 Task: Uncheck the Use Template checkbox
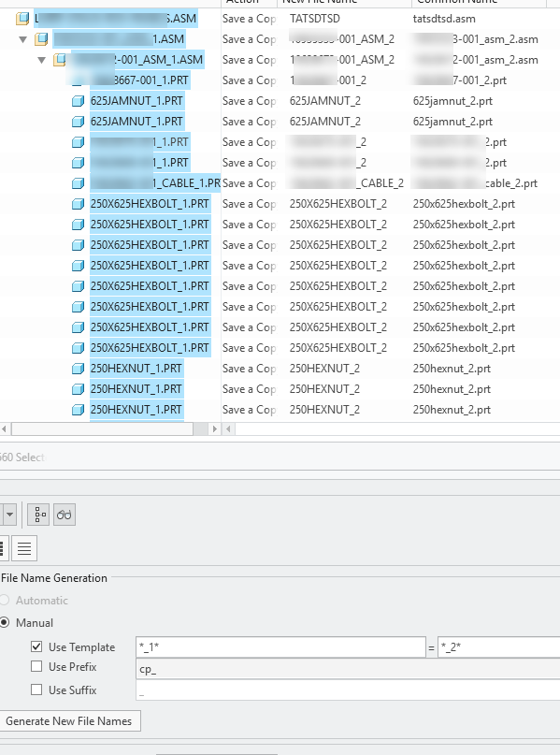pos(36,646)
